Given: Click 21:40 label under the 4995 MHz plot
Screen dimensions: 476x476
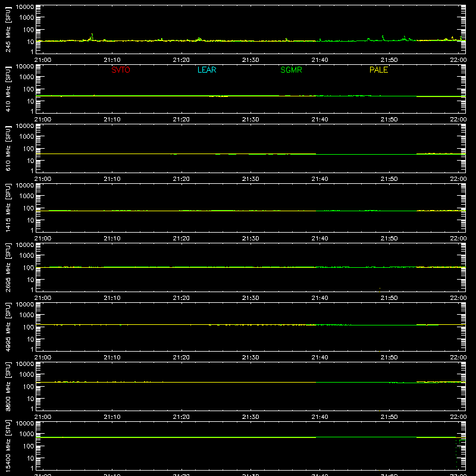Looking at the screenshot, I should pyautogui.click(x=320, y=358).
